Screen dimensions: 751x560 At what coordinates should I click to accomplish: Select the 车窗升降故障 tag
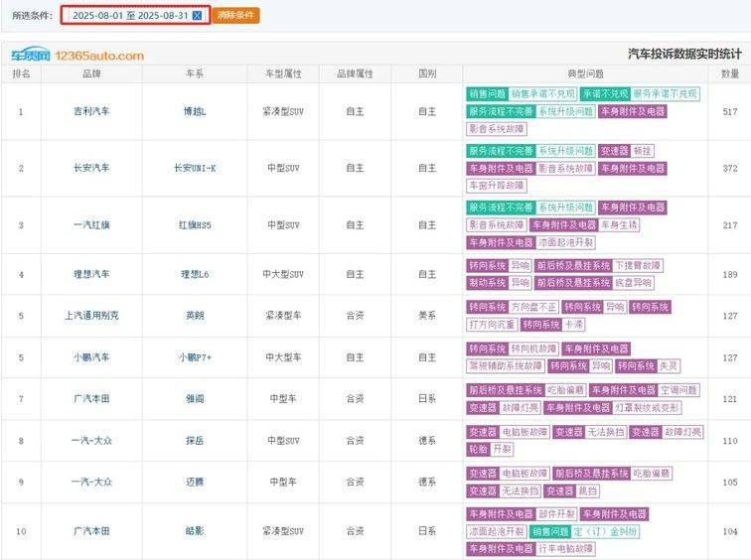pos(497,186)
